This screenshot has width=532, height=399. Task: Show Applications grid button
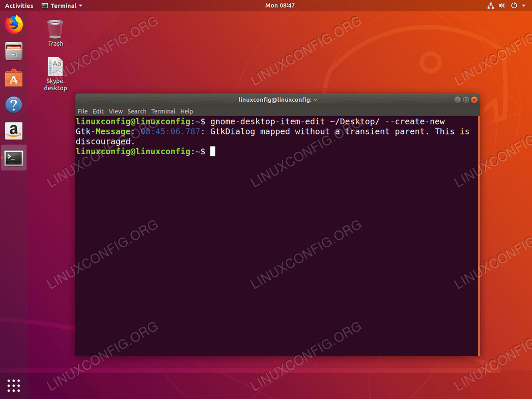click(x=14, y=385)
